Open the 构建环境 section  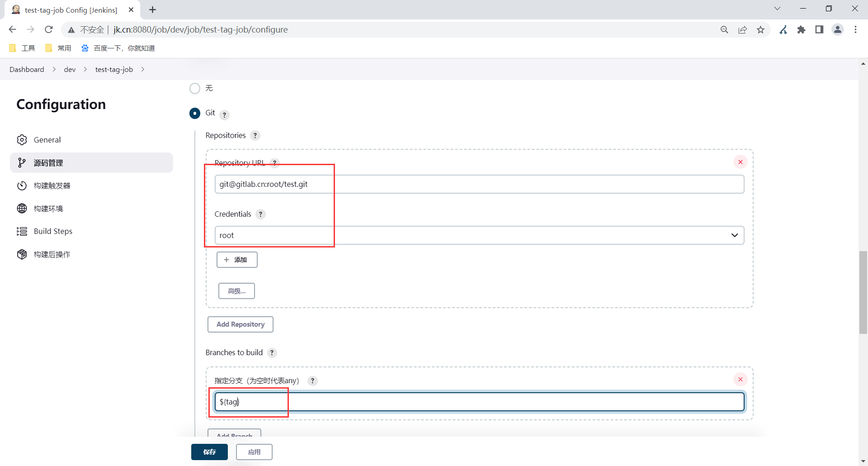pos(91,209)
